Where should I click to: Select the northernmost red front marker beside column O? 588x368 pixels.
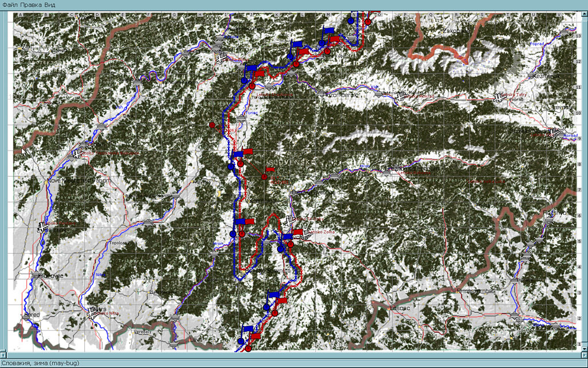coord(368,22)
